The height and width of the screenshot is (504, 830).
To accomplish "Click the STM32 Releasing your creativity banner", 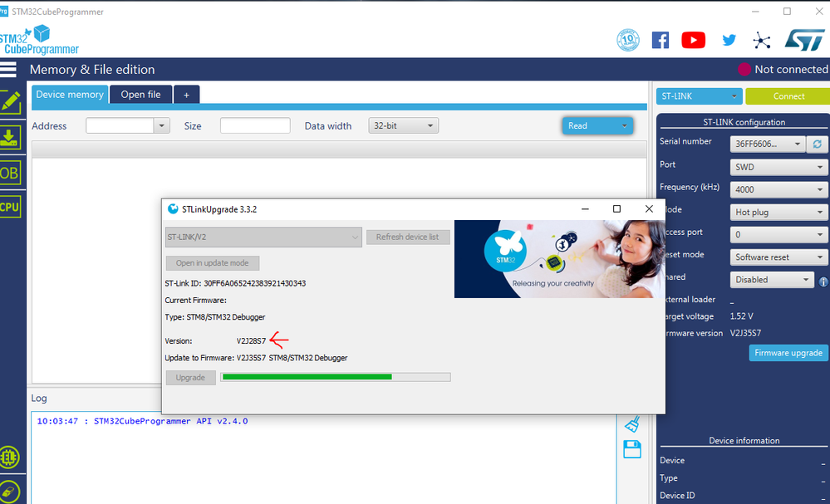I will click(559, 259).
